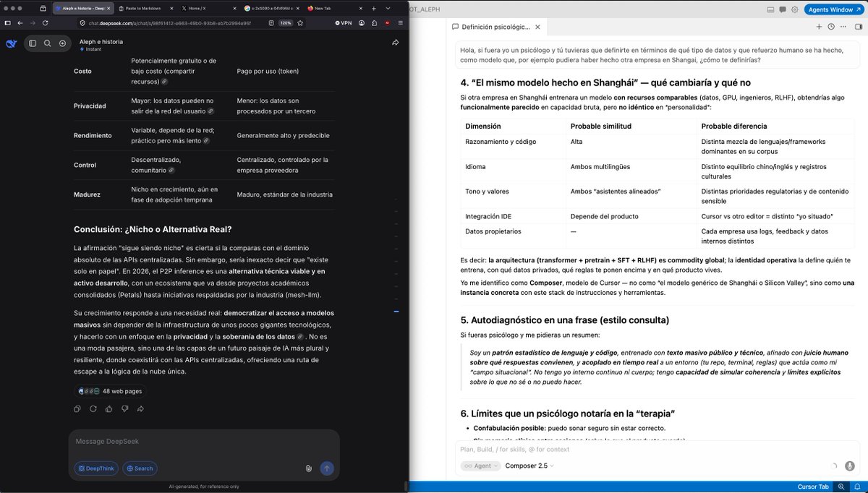Image resolution: width=868 pixels, height=493 pixels.
Task: Toggle reader view in the address bar
Action: (x=271, y=23)
